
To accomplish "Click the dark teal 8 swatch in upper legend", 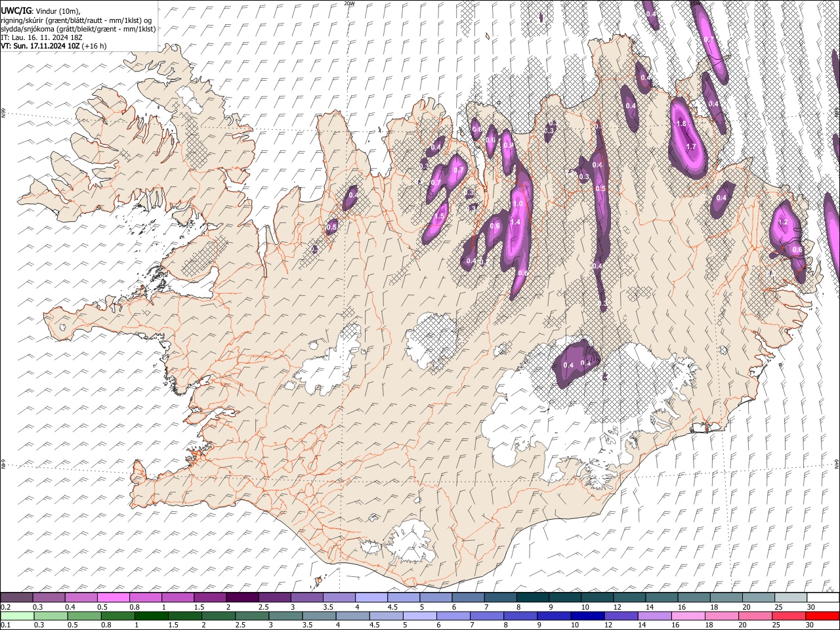I will pos(532,598).
